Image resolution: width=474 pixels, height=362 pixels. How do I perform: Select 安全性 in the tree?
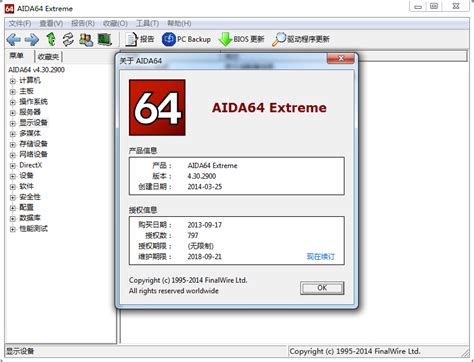click(x=30, y=197)
